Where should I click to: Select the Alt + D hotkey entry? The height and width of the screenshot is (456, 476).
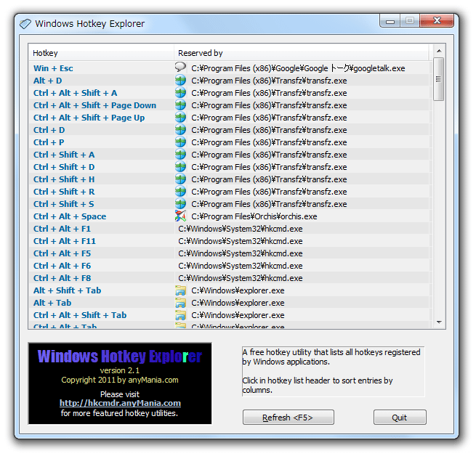48,81
